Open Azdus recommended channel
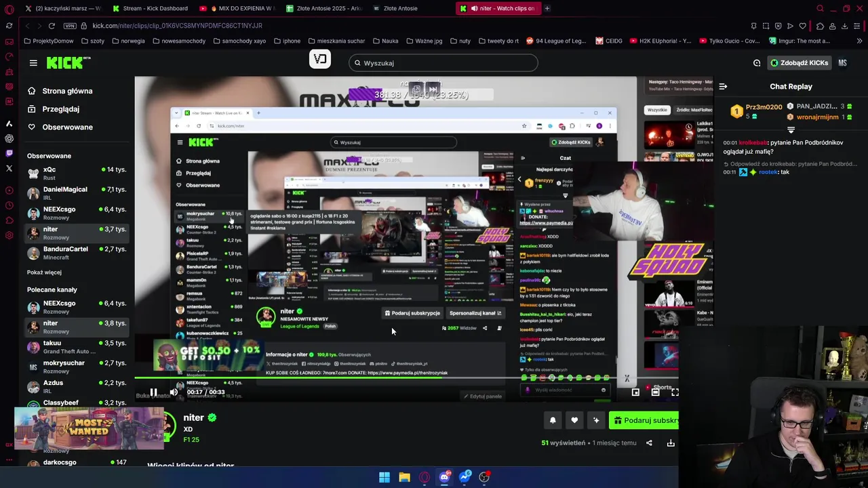This screenshot has width=868, height=488. pos(77,386)
